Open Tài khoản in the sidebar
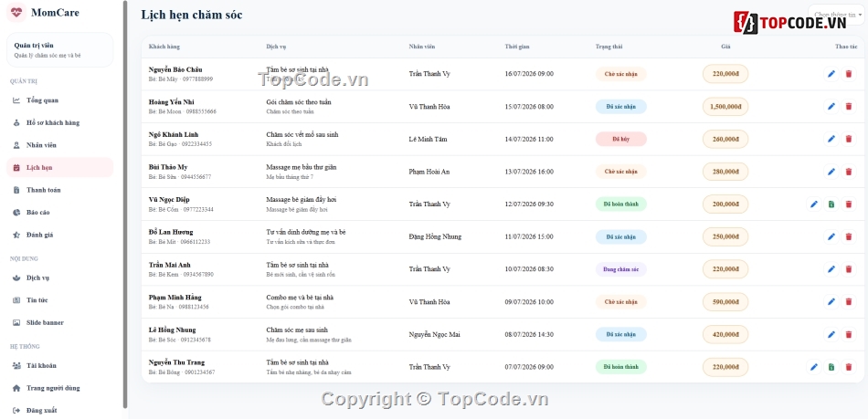The height and width of the screenshot is (419, 868). pyautogui.click(x=59, y=366)
